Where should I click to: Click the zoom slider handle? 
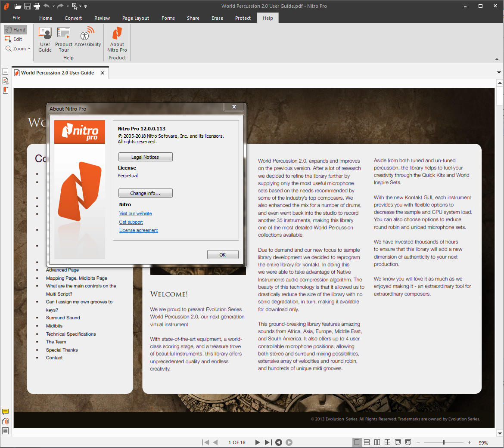tap(444, 442)
